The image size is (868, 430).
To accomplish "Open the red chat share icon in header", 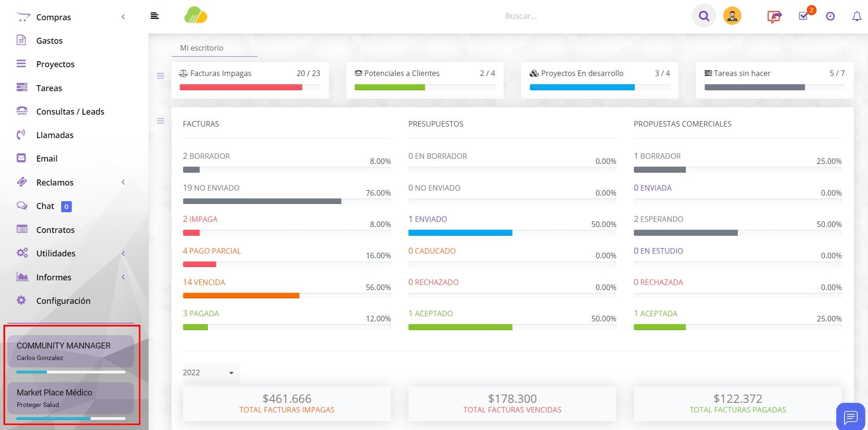I will click(775, 17).
